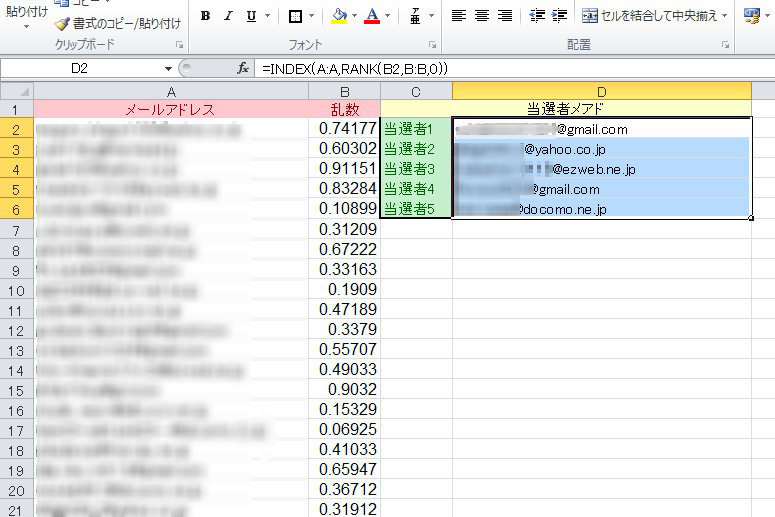
Task: Open the Name Box dropdown arrow
Action: 168,68
